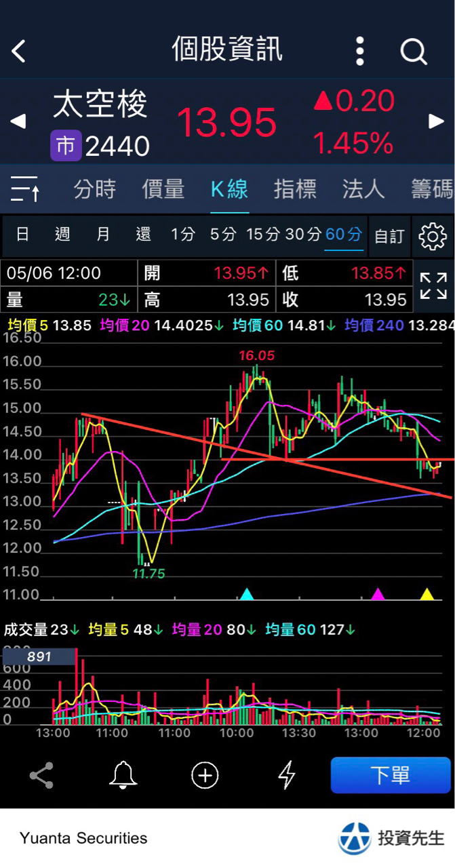455x868 pixels.
Task: Tap the 開 13.95 open price cell
Action: (x=206, y=273)
